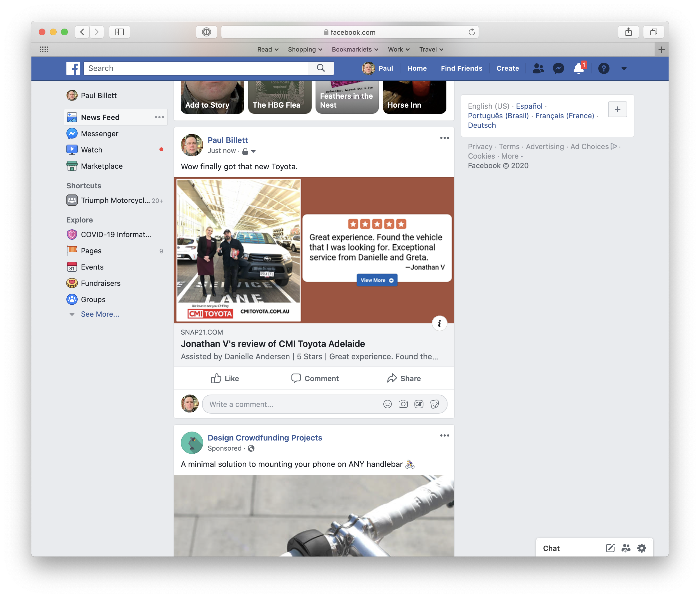Open Design Crowdfunding Projects page link

[265, 437]
